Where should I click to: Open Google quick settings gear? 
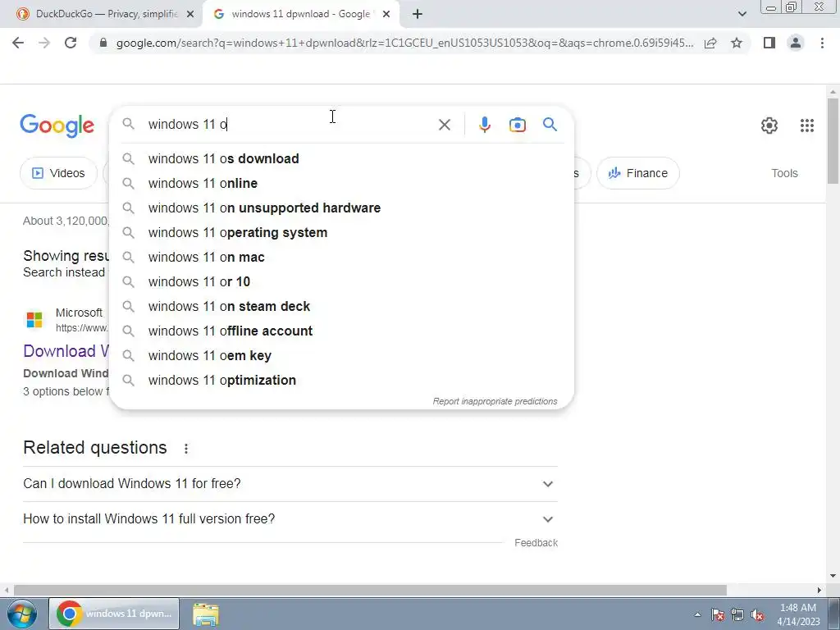tap(769, 126)
